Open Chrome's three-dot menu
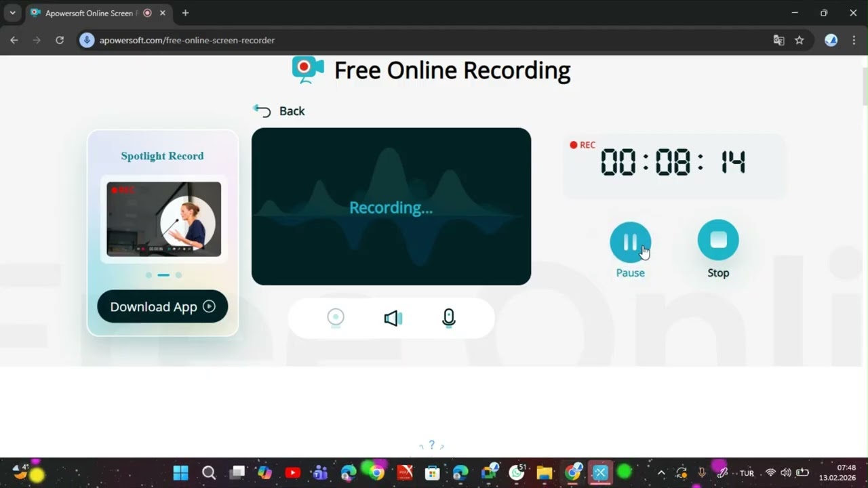Viewport: 868px width, 488px height. coord(853,40)
